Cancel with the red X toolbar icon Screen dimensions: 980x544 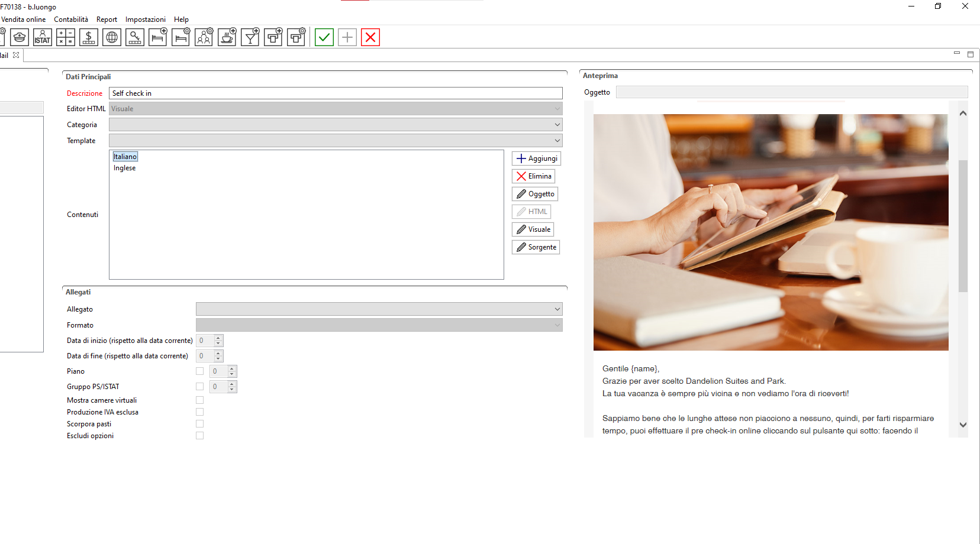[370, 37]
